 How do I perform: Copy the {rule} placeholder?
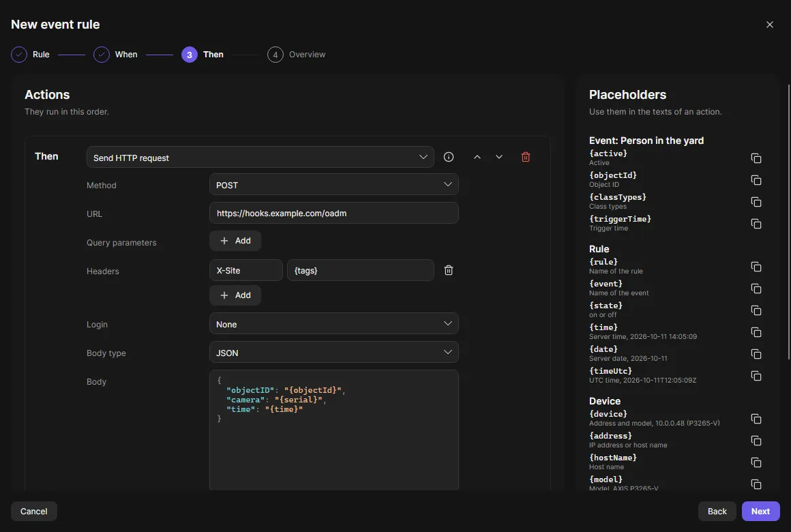click(x=756, y=267)
